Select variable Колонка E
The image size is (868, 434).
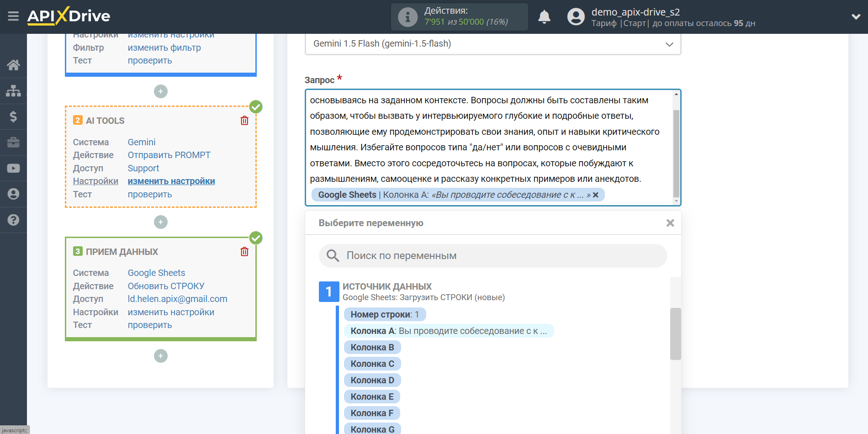click(372, 397)
